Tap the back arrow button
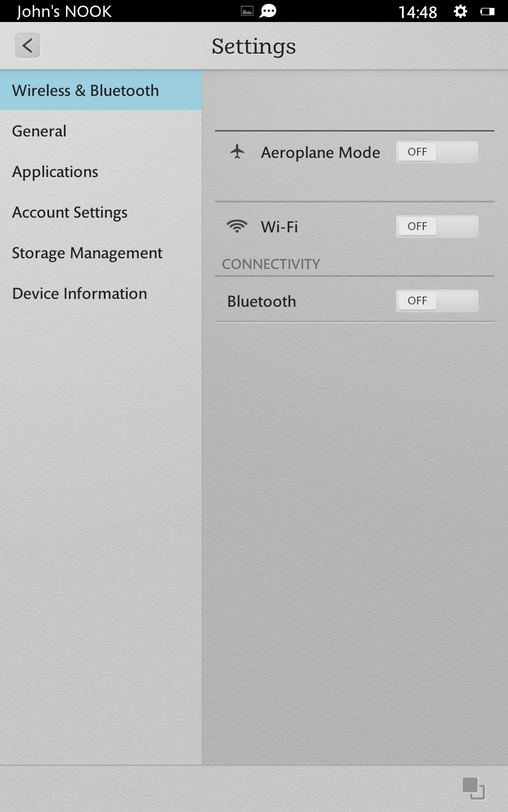The image size is (508, 812). (28, 46)
